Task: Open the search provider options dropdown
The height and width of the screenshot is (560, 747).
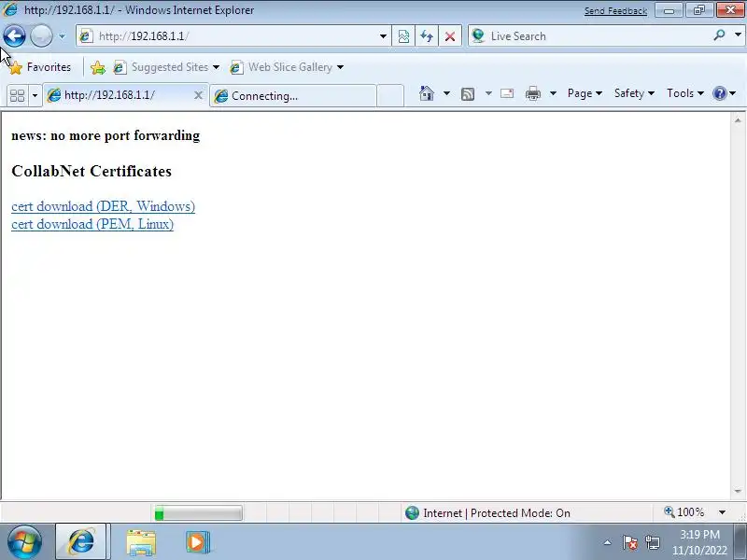Action: 738,35
